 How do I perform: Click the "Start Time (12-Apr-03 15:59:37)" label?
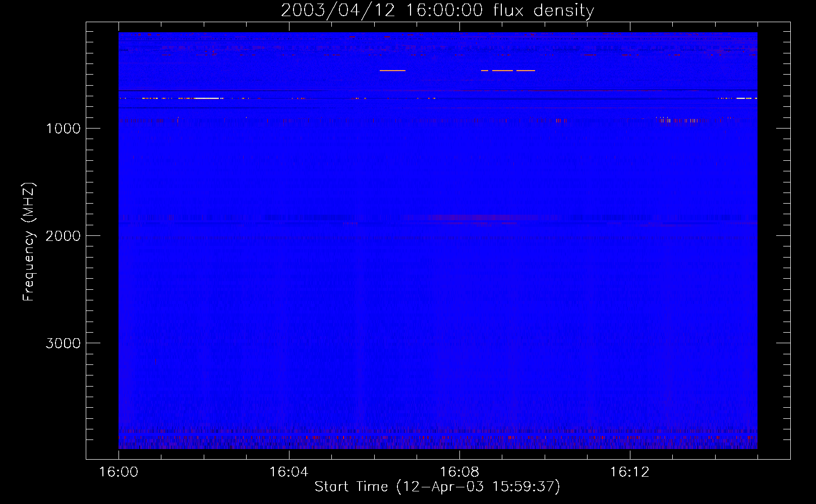437,487
